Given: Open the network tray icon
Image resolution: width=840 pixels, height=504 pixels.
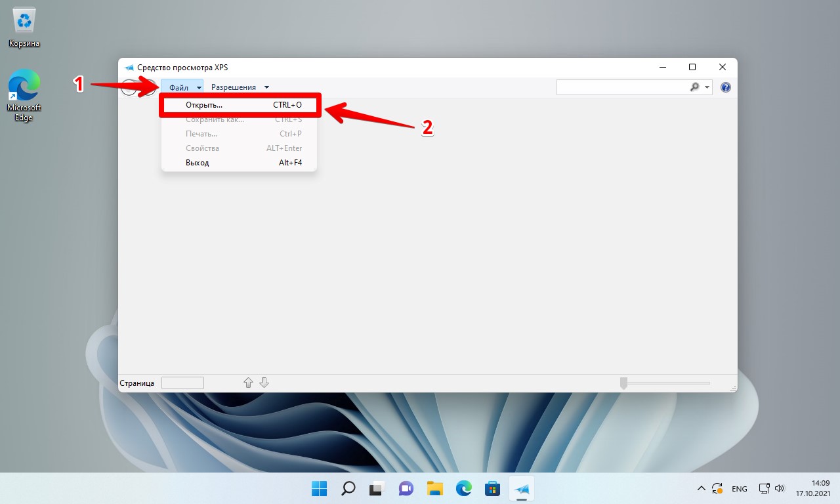Looking at the screenshot, I should (x=764, y=488).
